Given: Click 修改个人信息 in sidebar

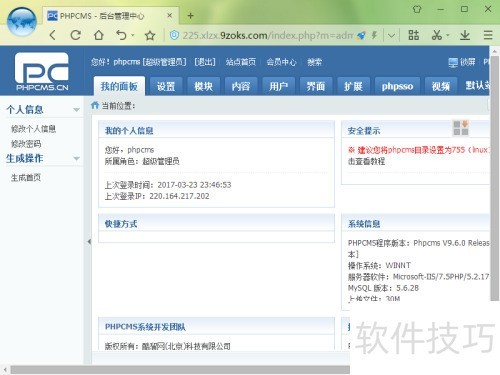Looking at the screenshot, I should click(33, 129).
